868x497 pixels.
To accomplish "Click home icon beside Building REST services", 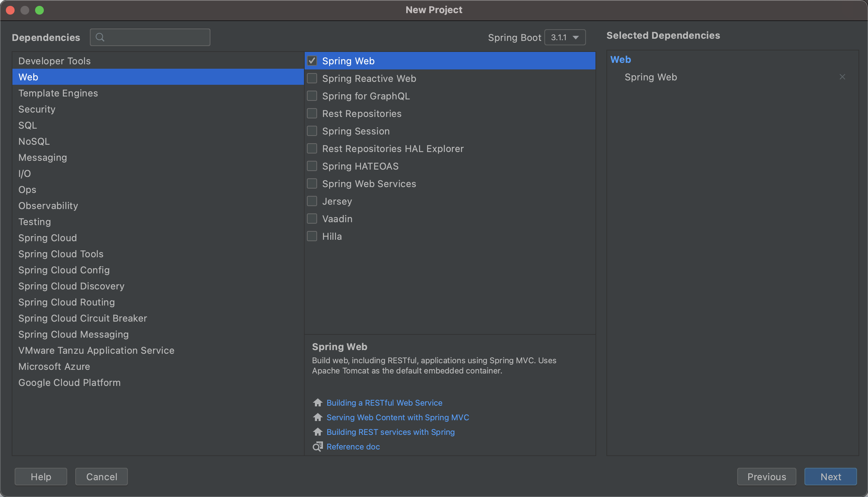I will 317,432.
